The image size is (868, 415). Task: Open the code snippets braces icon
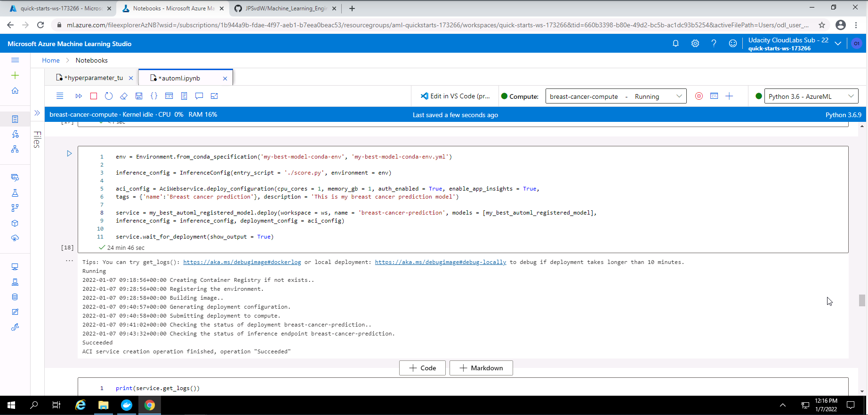tap(154, 96)
